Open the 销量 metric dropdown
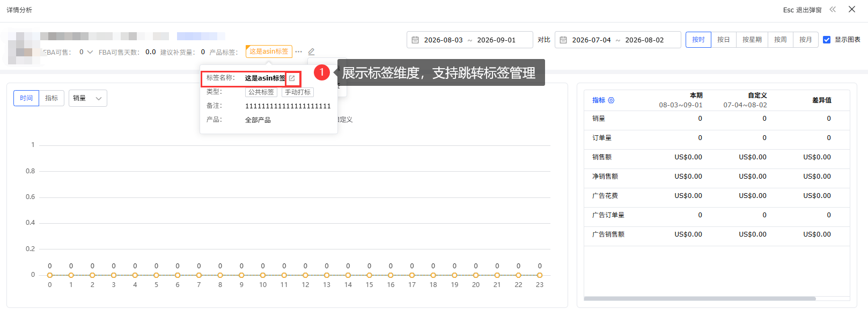Screen dimensions: 868x316 tap(88, 98)
